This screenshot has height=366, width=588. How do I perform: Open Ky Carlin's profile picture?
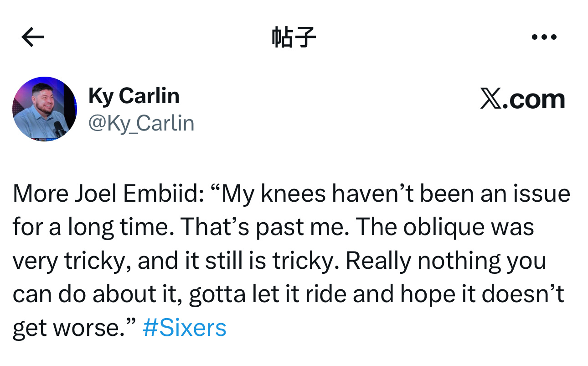click(45, 109)
